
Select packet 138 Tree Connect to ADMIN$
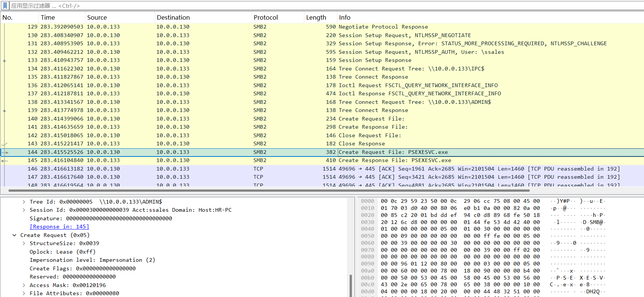[x=322, y=102]
